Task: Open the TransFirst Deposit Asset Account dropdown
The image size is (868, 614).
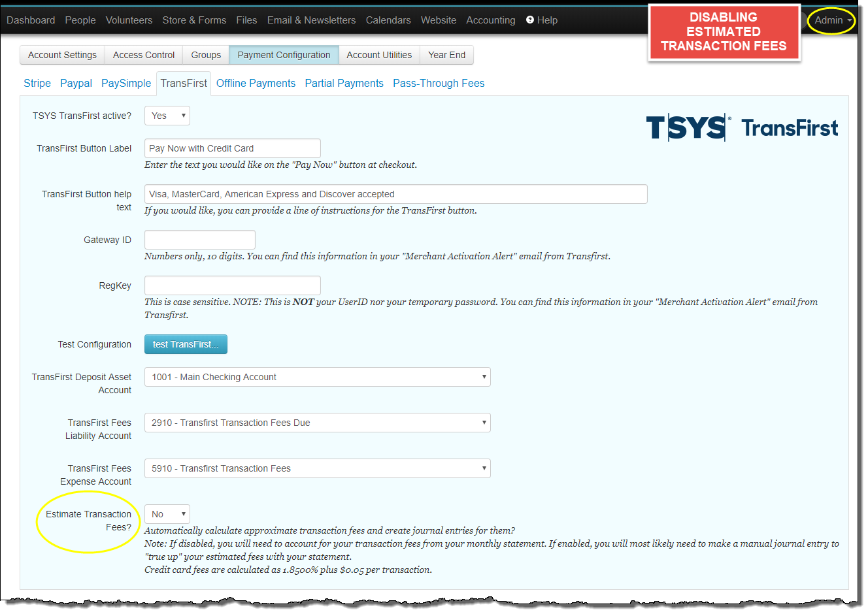Action: pos(318,377)
